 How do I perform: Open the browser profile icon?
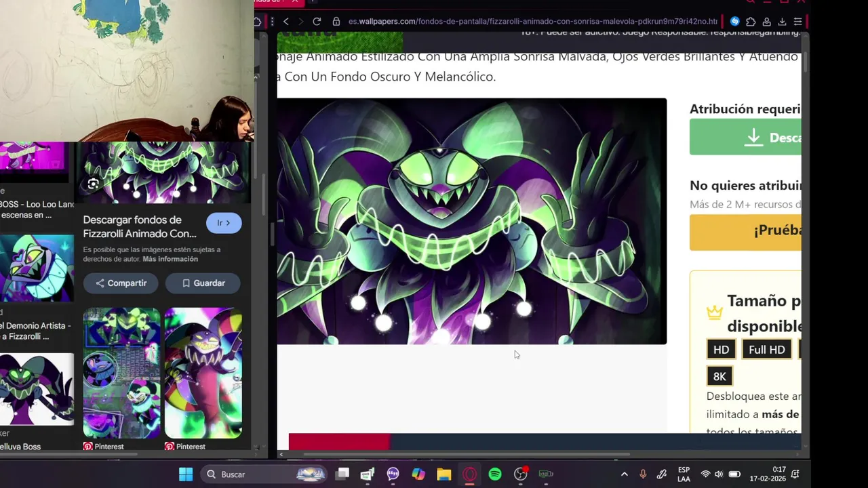pos(766,22)
